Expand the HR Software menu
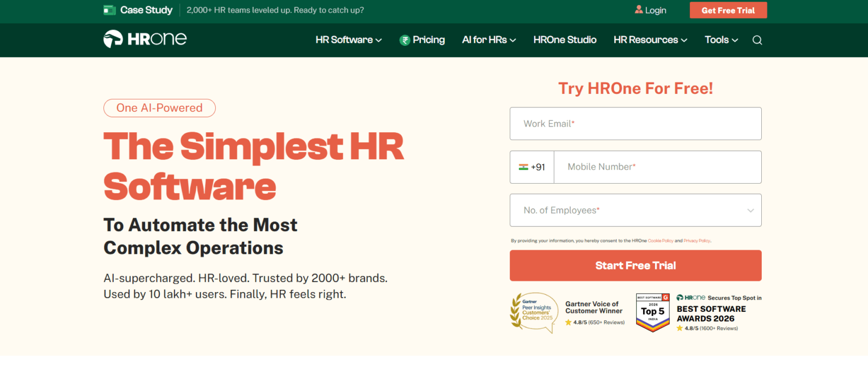 click(349, 40)
